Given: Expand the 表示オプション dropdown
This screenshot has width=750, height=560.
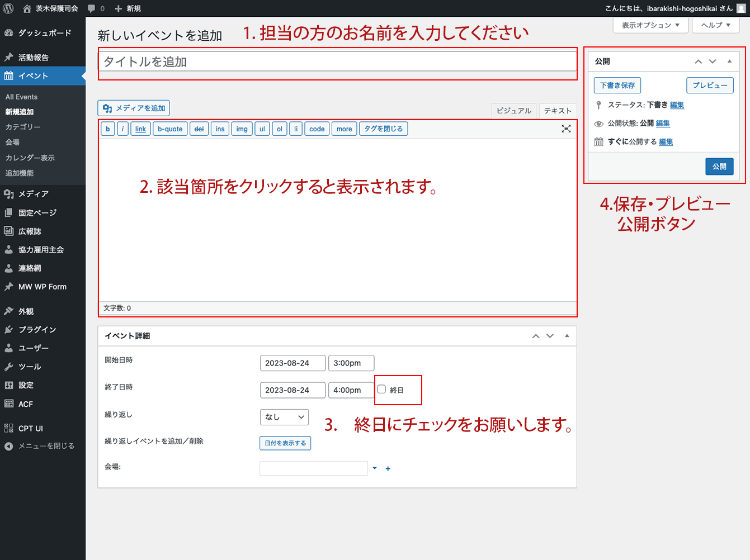Looking at the screenshot, I should coord(650,25).
